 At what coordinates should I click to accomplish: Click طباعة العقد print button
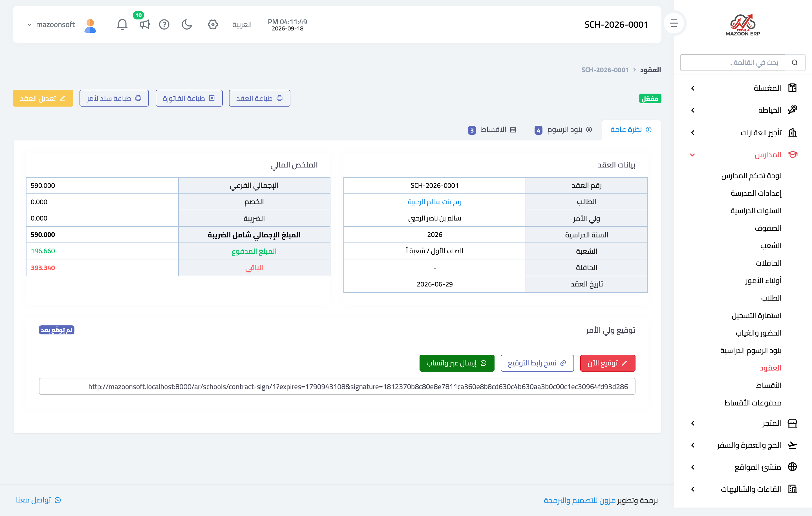pos(259,98)
